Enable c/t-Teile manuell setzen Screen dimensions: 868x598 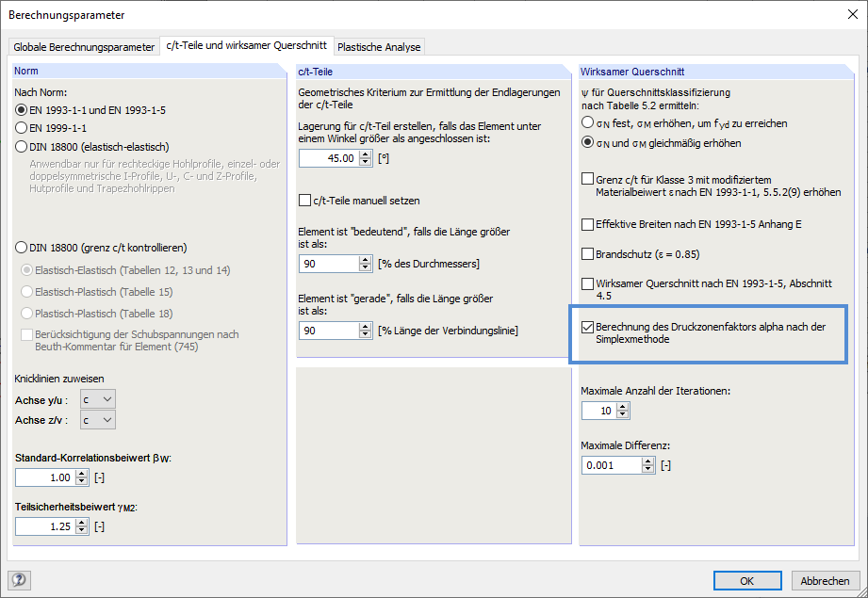tap(303, 199)
